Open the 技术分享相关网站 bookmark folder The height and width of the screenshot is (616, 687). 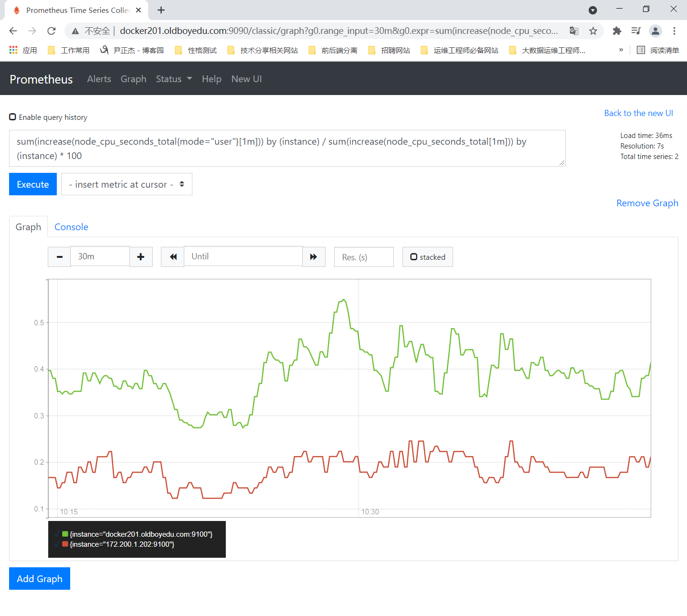coord(263,50)
